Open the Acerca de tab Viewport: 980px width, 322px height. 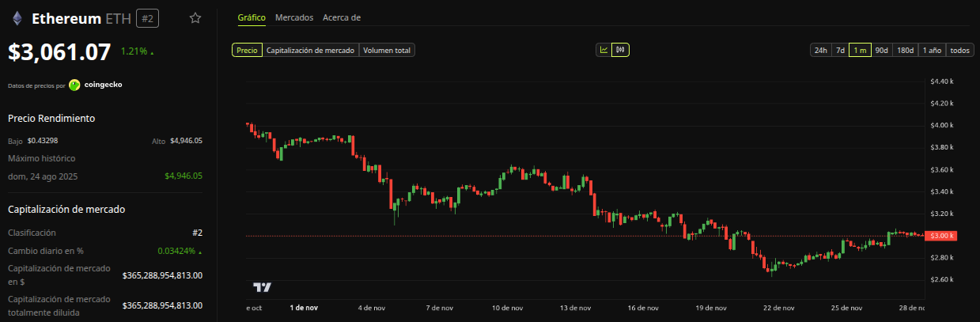(342, 17)
